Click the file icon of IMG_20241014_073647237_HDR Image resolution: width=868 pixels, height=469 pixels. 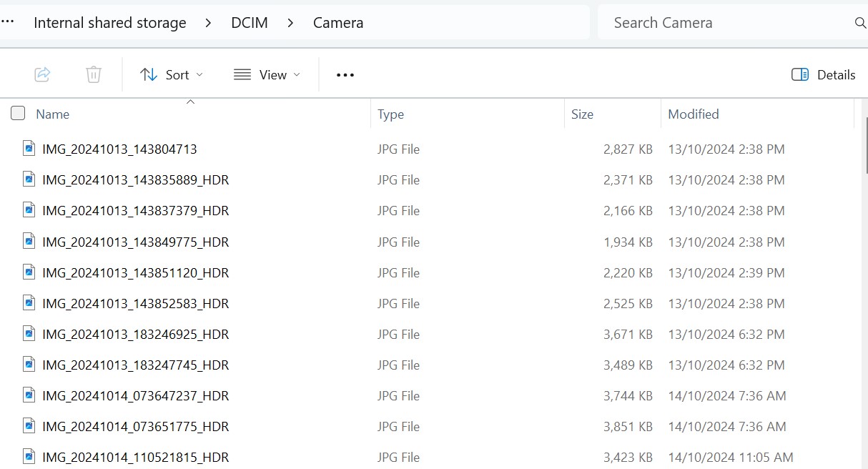point(29,395)
